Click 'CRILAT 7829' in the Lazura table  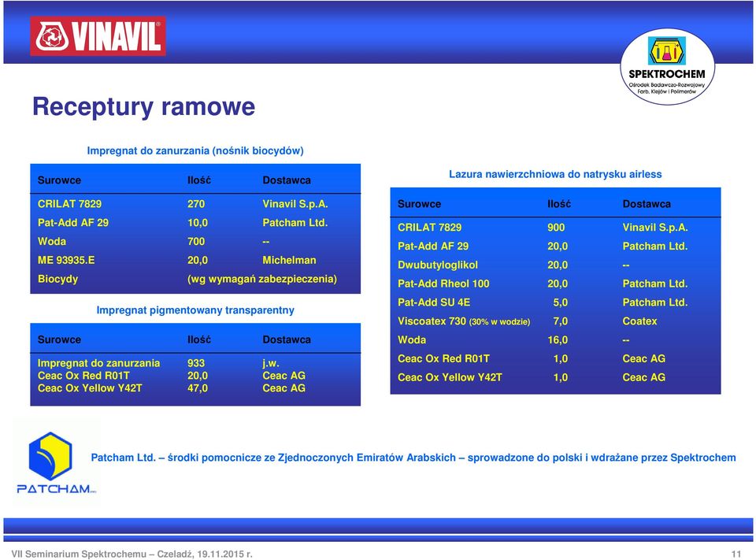click(430, 227)
